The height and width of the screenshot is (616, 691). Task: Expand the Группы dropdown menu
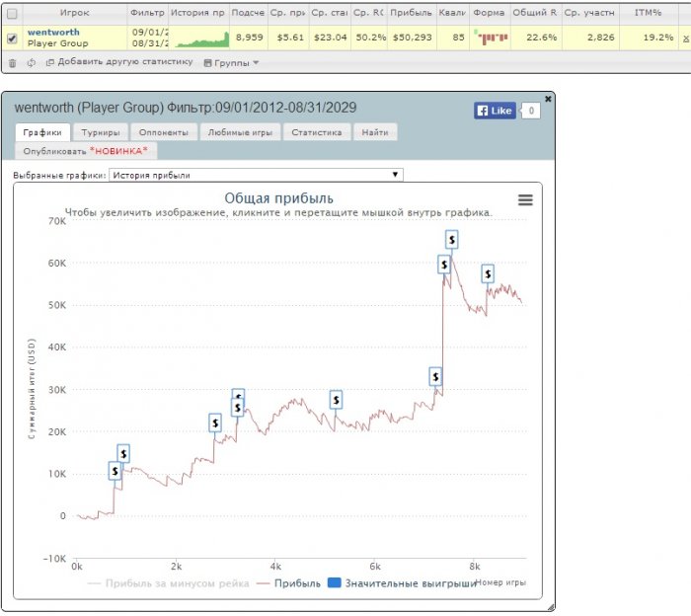[x=231, y=63]
